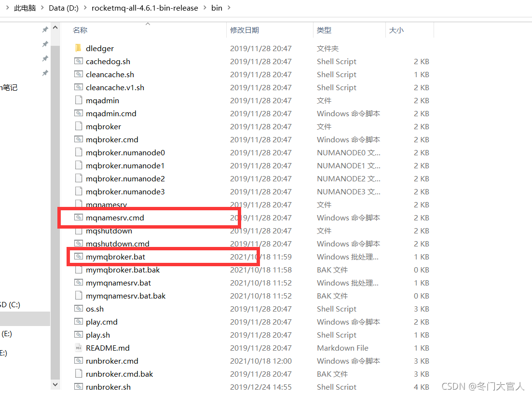Viewport: 532px width, 395px height.
Task: Select the runbroker.cmd script icon
Action: tap(78, 361)
